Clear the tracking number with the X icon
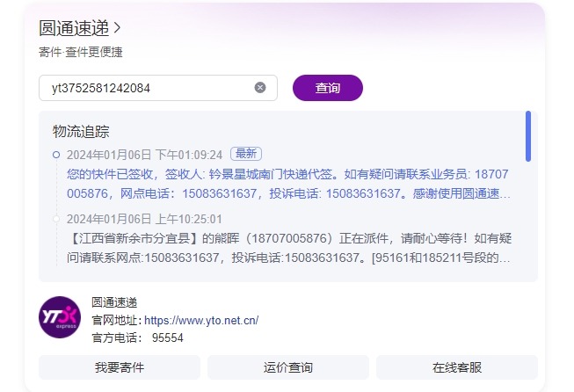Image resolution: width=574 pixels, height=392 pixels. tap(260, 88)
